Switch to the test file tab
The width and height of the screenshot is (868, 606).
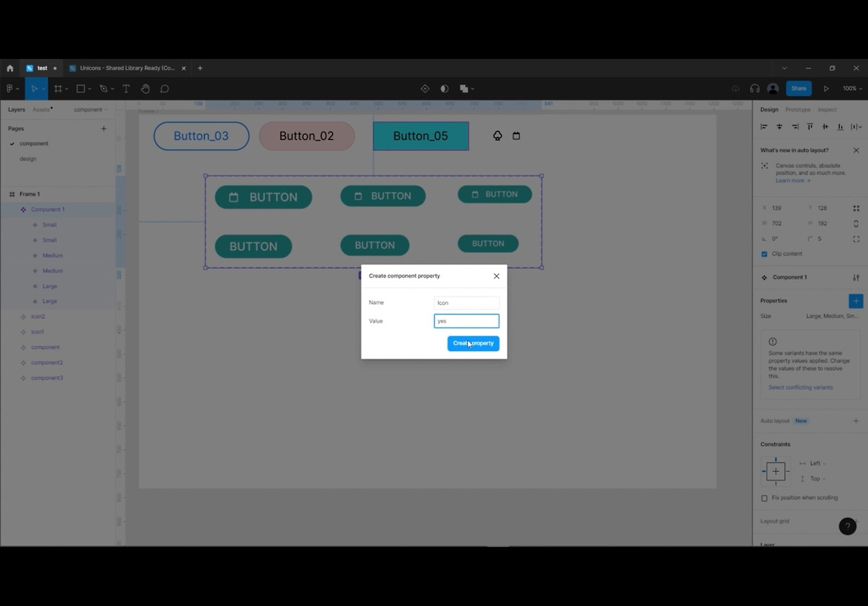coord(41,68)
